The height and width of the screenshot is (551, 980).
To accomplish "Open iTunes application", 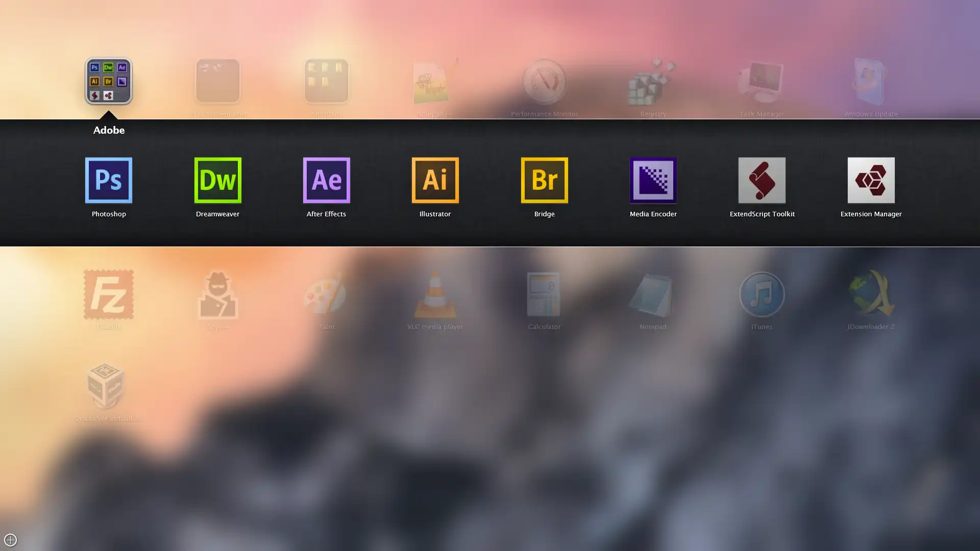I will pyautogui.click(x=761, y=294).
